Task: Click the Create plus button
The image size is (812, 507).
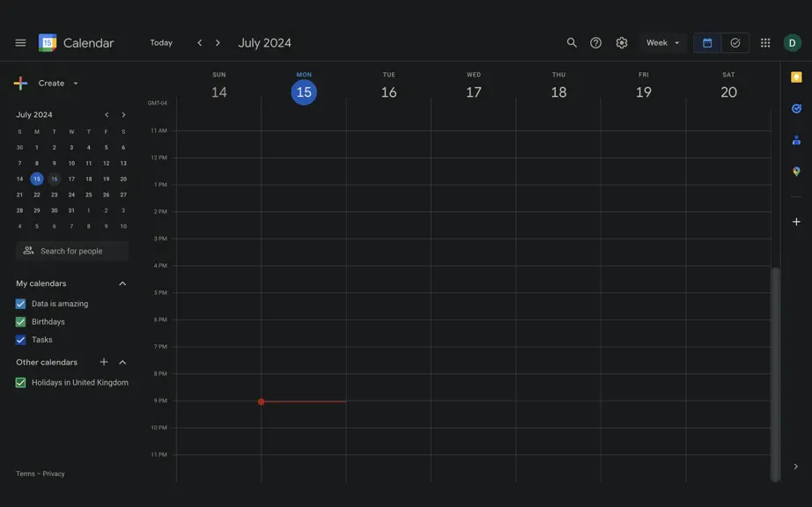Action: 21,84
